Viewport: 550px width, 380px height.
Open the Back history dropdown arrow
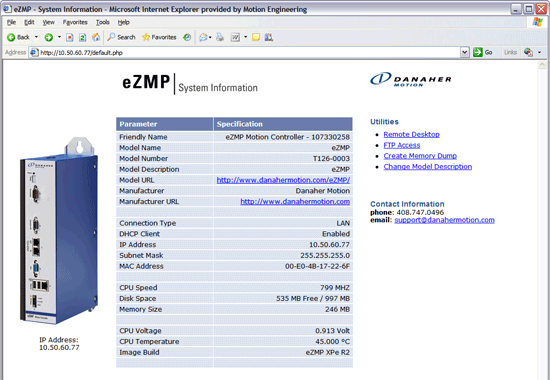coord(36,37)
